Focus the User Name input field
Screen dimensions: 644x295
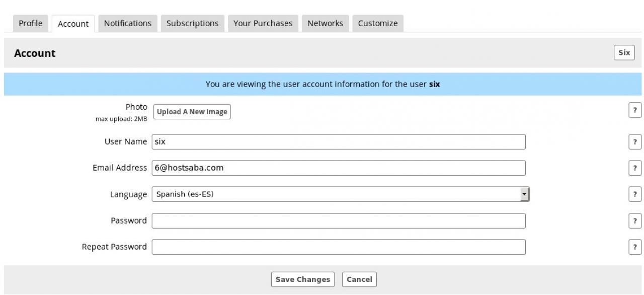coord(338,142)
